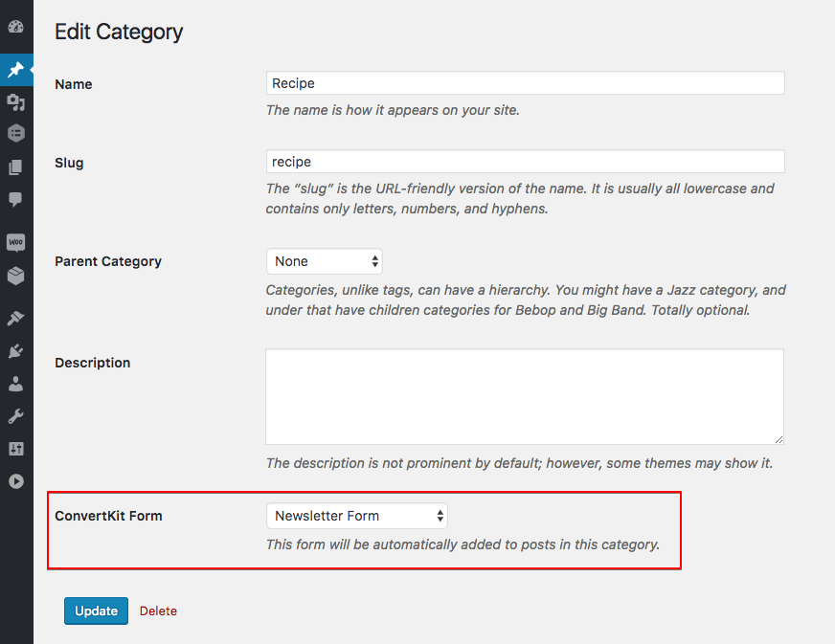
Task: Open the ConvertKit Form dropdown
Action: point(356,516)
